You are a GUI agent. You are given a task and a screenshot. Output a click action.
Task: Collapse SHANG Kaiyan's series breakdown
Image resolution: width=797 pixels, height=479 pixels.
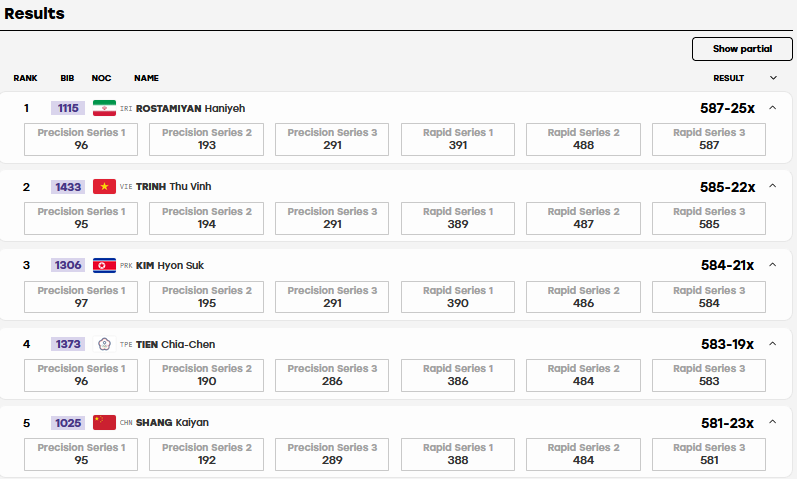point(773,422)
